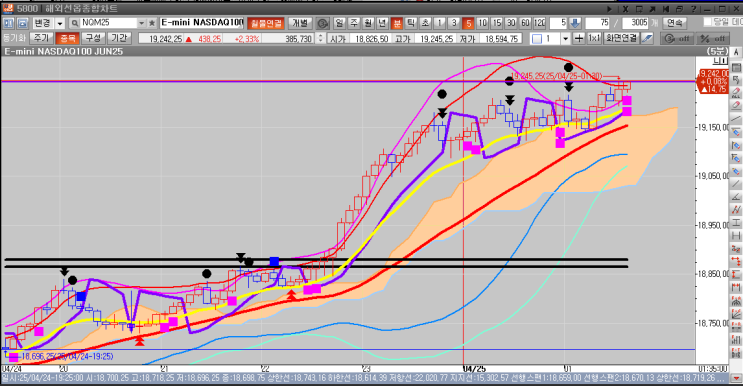Image resolution: width=743 pixels, height=386 pixels.
Task: Click the blue down arrow apply icon
Action: (575, 23)
